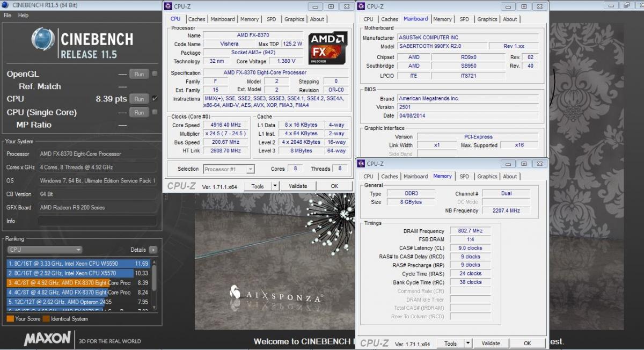Toggle the CPU (Single Core) checkbox
Image resolution: width=644 pixels, height=350 pixels.
pyautogui.click(x=155, y=112)
